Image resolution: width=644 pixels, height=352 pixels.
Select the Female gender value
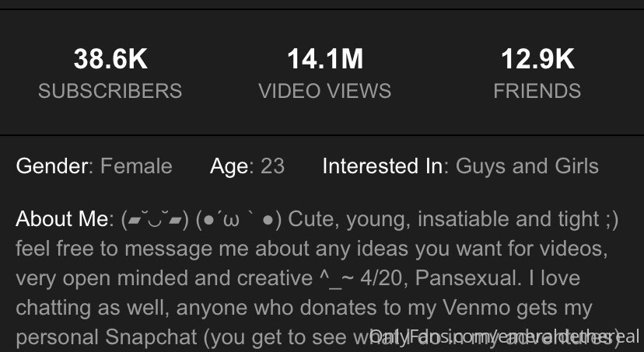(x=136, y=166)
